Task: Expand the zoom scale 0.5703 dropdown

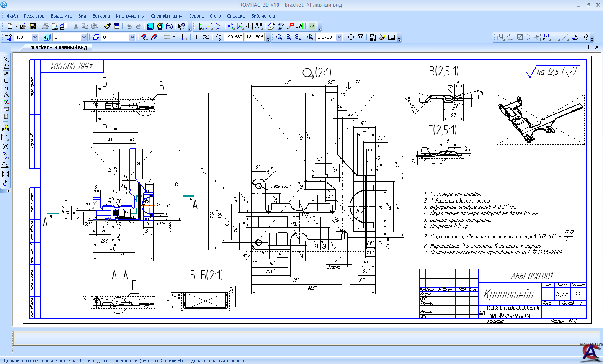Action: point(339,37)
